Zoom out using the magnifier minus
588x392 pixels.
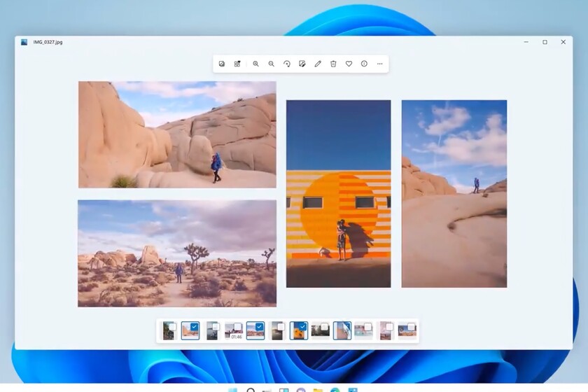pos(272,64)
